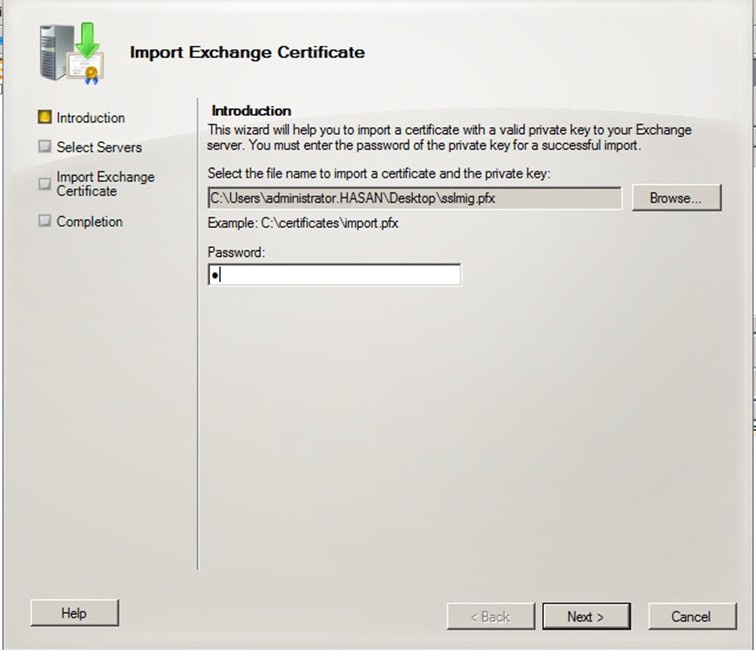Click the disabled < Back button

[x=490, y=616]
